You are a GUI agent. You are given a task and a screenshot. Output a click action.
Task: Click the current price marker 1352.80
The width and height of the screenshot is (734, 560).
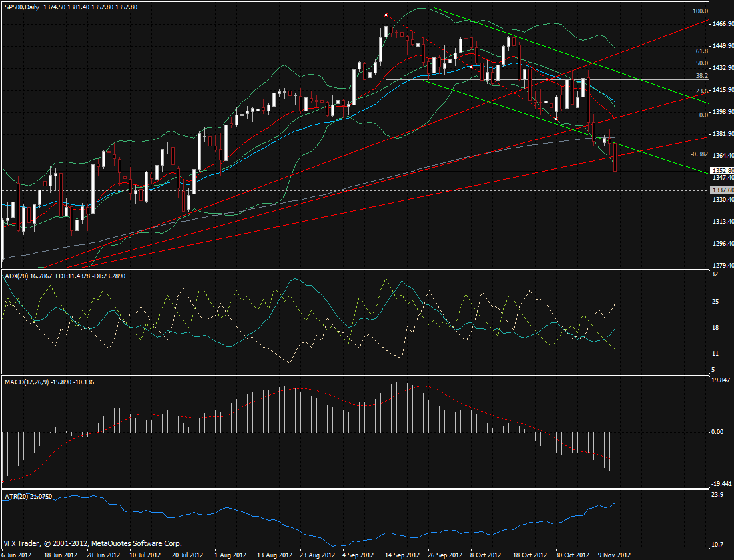click(722, 170)
